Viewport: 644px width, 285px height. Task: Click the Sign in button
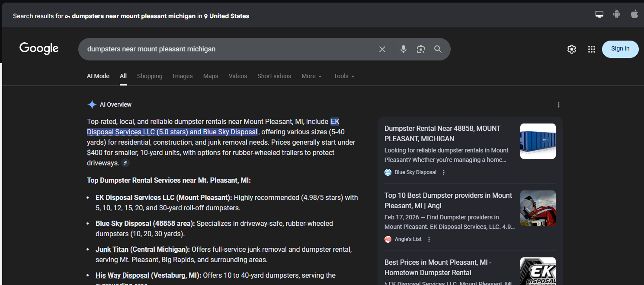click(620, 49)
